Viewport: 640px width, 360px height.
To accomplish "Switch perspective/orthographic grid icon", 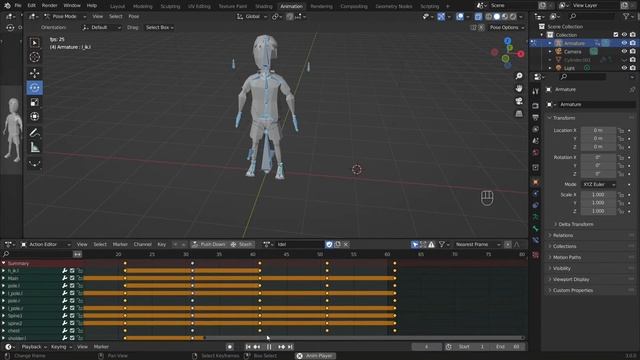I will coord(519,113).
